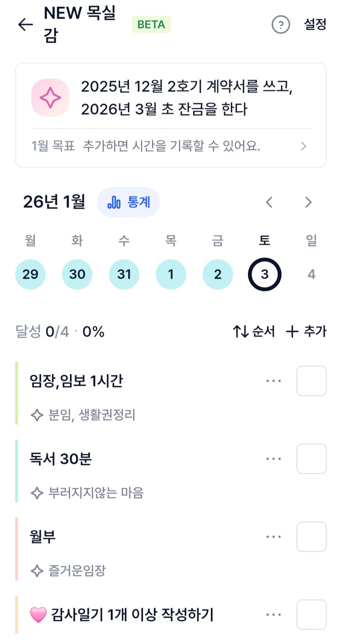Open 통계 statistics chart button
This screenshot has height=644, width=342.
point(128,202)
